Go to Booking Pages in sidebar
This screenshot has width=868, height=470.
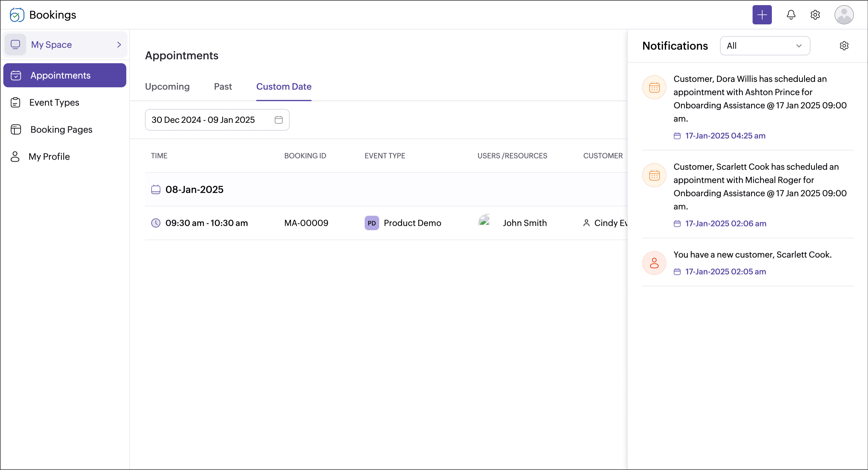[61, 130]
